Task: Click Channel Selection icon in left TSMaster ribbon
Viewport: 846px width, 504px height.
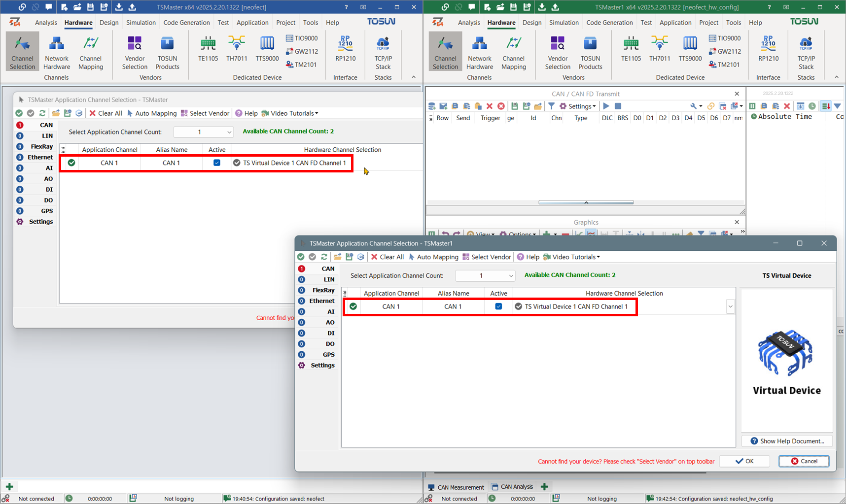Action: pyautogui.click(x=22, y=51)
